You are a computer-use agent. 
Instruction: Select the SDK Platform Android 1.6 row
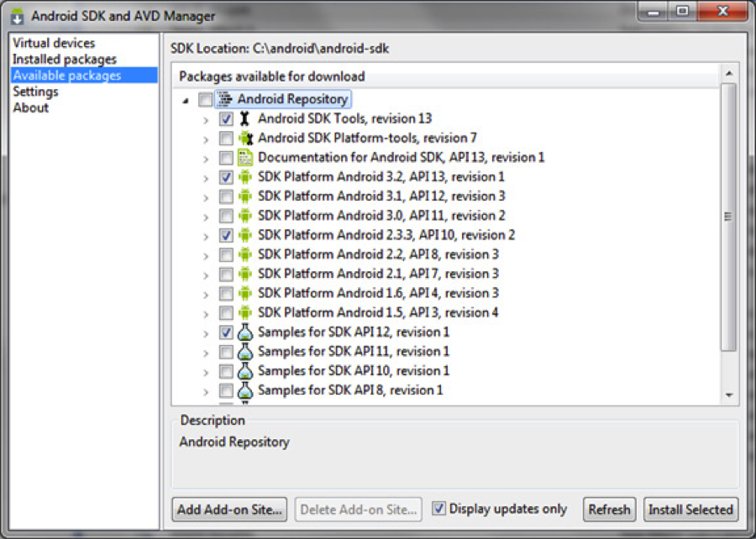click(x=378, y=293)
